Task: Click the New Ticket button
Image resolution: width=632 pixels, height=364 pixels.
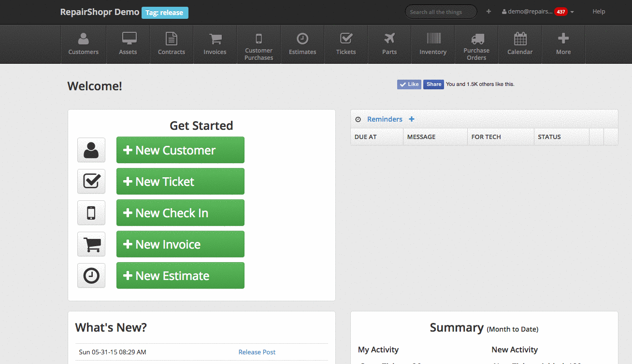Action: tap(180, 182)
